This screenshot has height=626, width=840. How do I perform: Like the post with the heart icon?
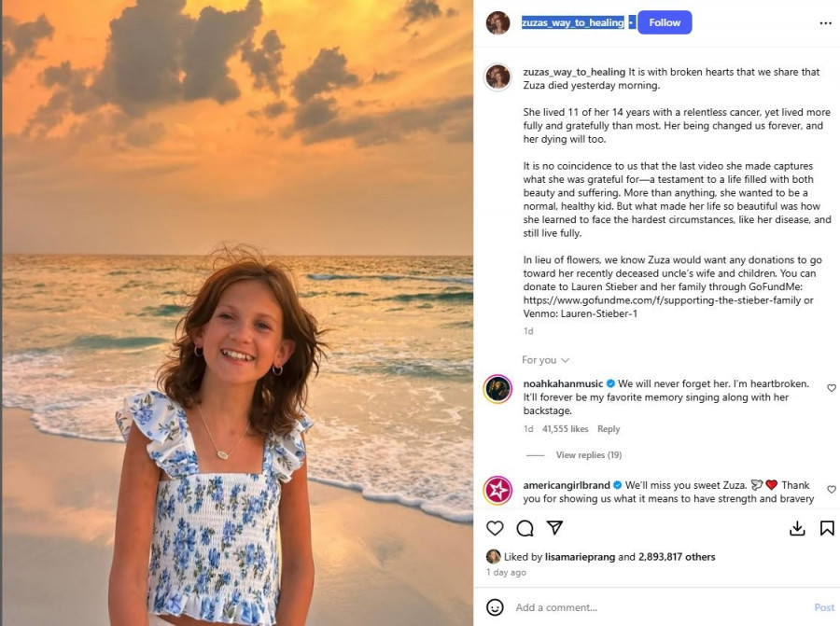pyautogui.click(x=495, y=528)
